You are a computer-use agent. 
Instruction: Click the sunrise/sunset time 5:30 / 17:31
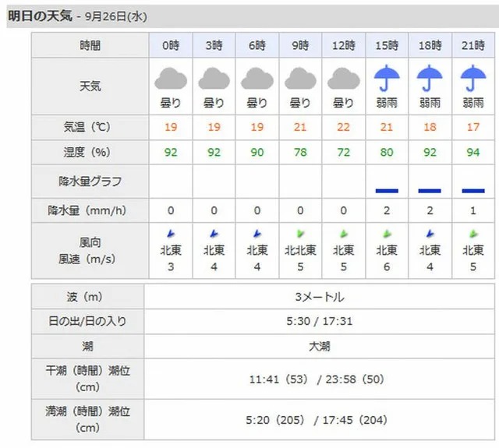click(x=319, y=321)
